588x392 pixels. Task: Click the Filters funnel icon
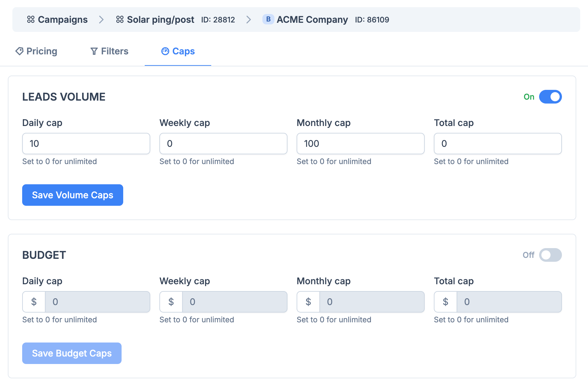[94, 51]
